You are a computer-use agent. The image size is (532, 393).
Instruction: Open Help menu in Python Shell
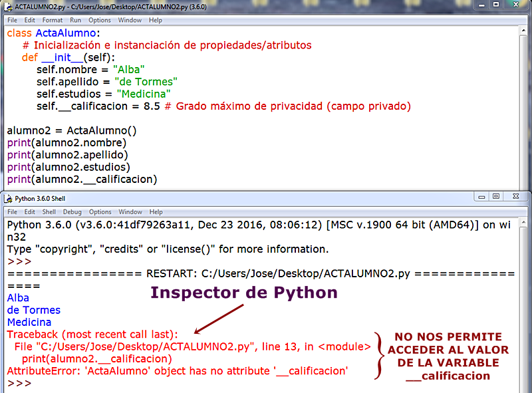click(156, 211)
